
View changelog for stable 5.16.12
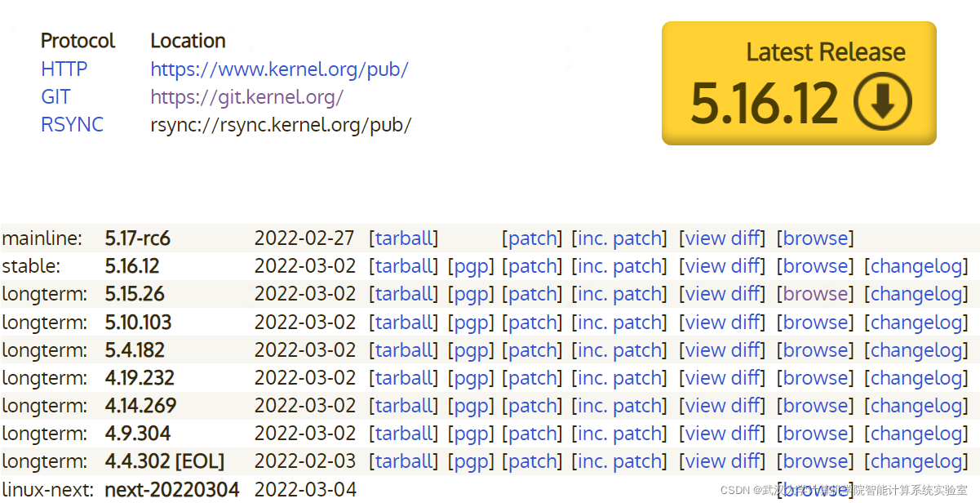916,265
